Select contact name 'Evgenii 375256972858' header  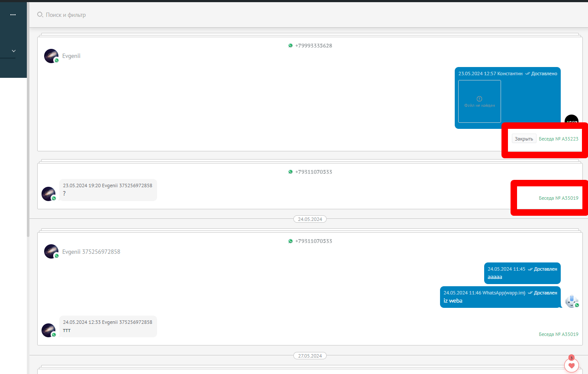click(x=91, y=252)
